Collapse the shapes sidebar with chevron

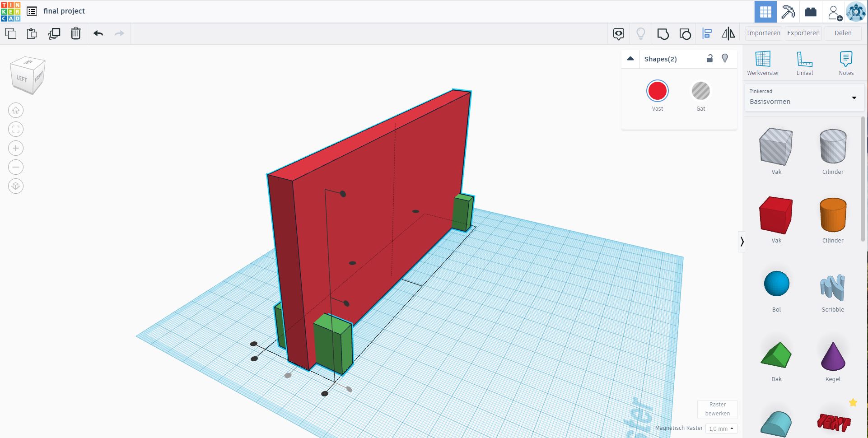pos(742,242)
